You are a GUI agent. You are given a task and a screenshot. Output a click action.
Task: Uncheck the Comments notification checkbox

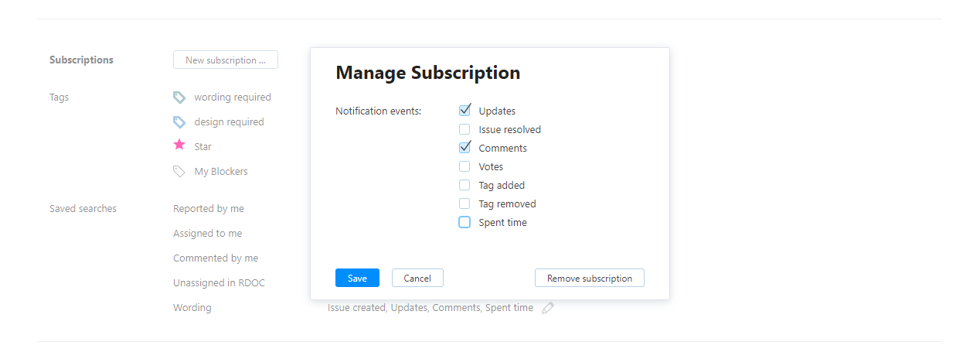(464, 148)
